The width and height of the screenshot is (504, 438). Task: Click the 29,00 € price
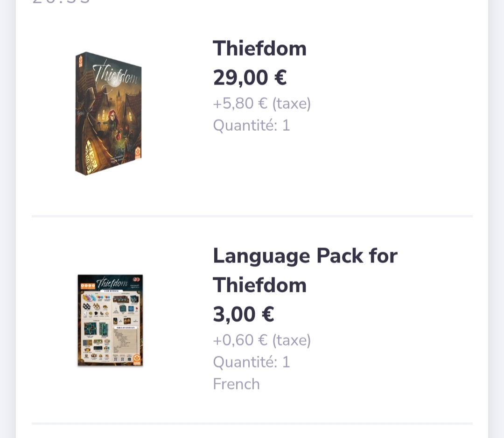[x=250, y=78]
